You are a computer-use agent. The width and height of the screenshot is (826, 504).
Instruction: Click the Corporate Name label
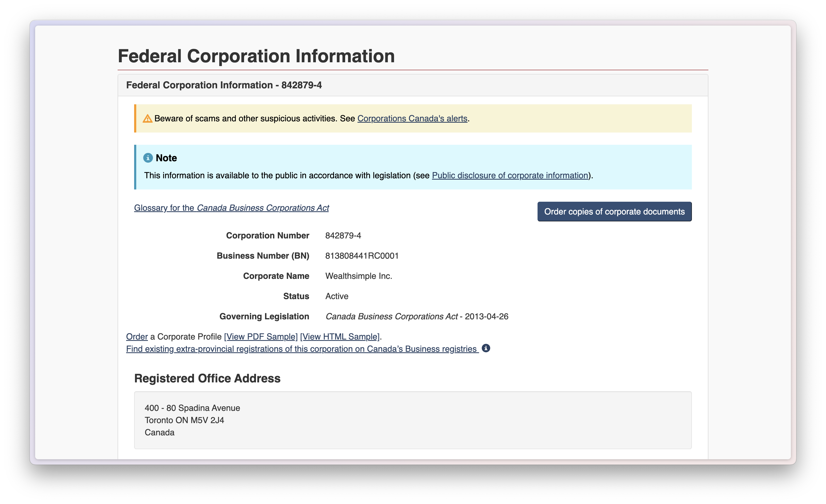(x=276, y=276)
